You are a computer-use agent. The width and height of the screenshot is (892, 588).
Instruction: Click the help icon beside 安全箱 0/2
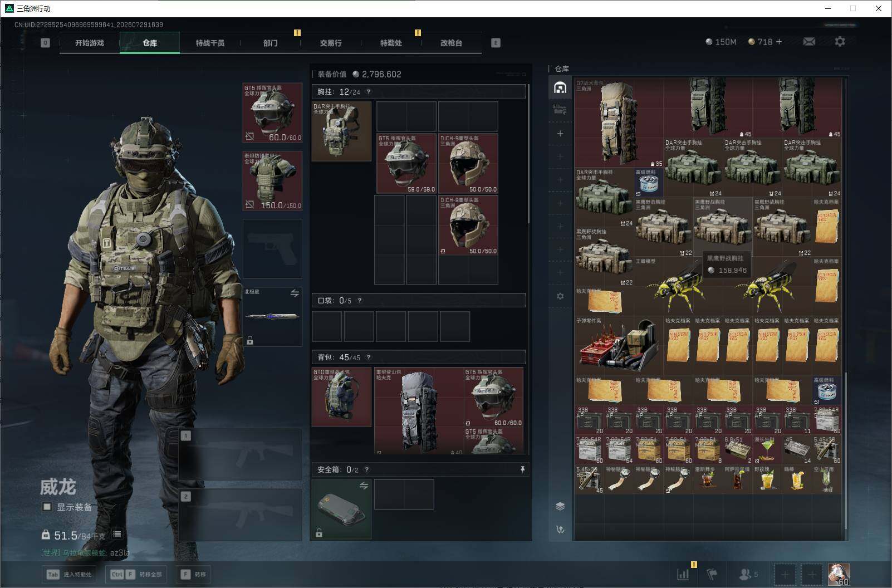[x=366, y=470]
